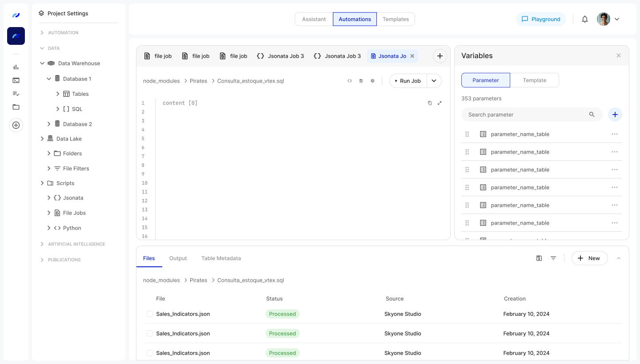Open the Table Metadata tab

(x=221, y=258)
